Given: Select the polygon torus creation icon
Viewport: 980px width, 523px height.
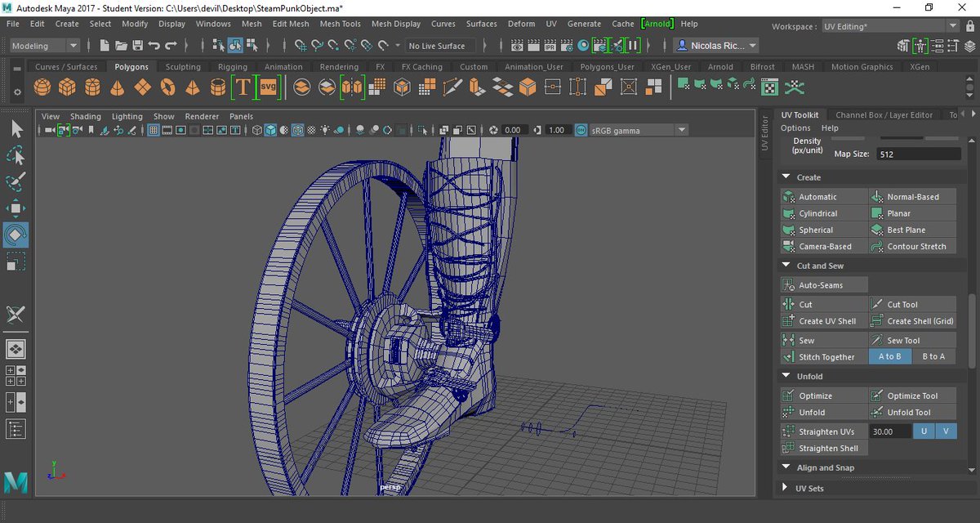Looking at the screenshot, I should pos(168,86).
